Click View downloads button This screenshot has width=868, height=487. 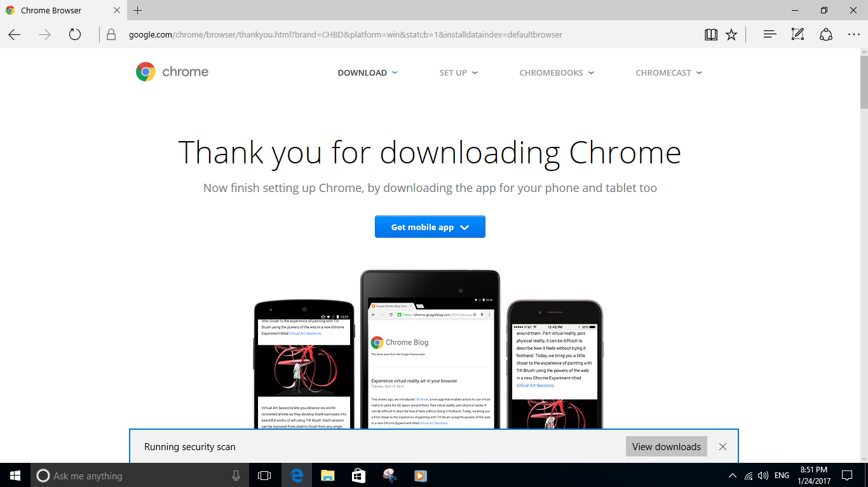click(667, 446)
